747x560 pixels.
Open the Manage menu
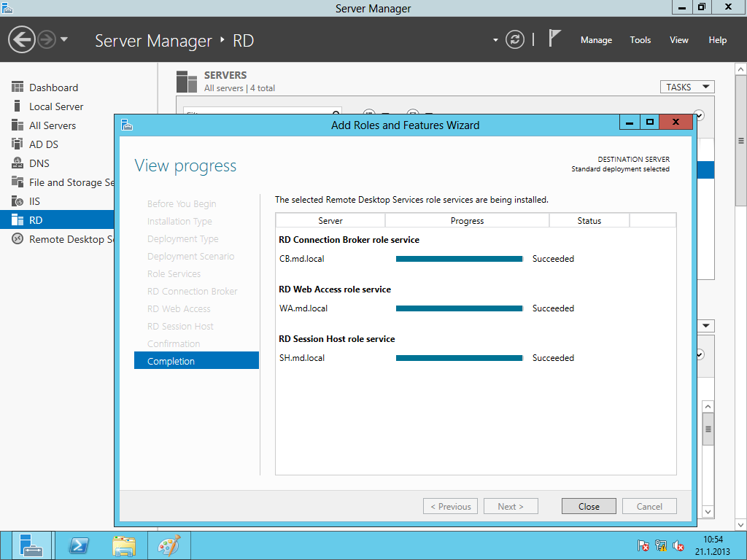[596, 40]
